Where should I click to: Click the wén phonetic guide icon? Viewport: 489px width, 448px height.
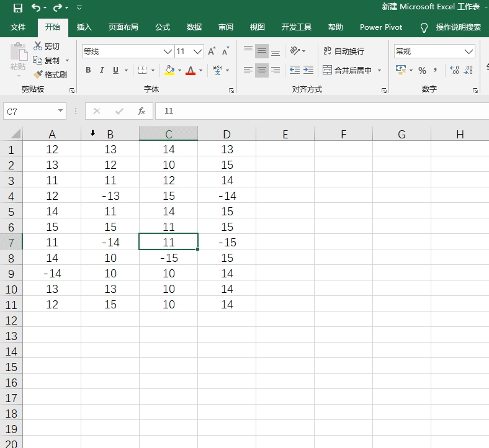click(217, 70)
